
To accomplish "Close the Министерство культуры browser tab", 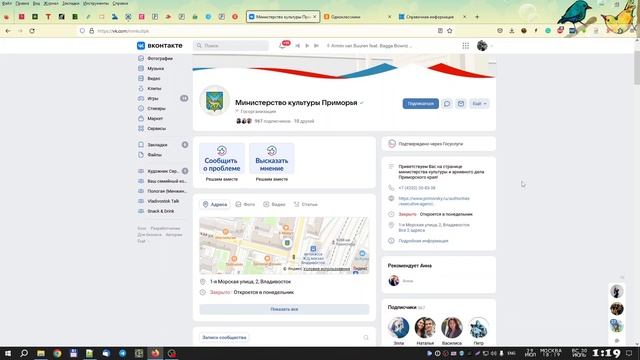I will click(315, 17).
